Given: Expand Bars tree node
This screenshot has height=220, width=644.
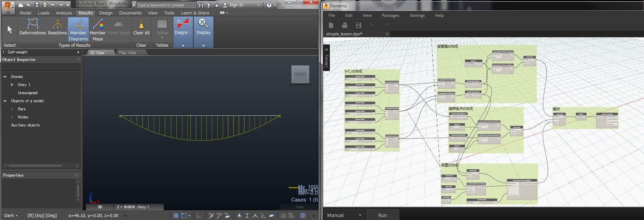Looking at the screenshot, I should (12, 109).
